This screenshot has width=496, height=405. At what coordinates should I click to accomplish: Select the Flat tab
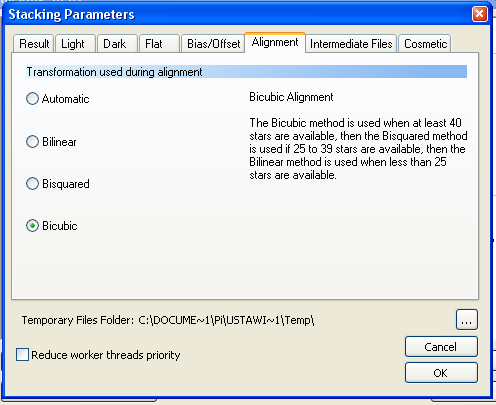tap(160, 44)
